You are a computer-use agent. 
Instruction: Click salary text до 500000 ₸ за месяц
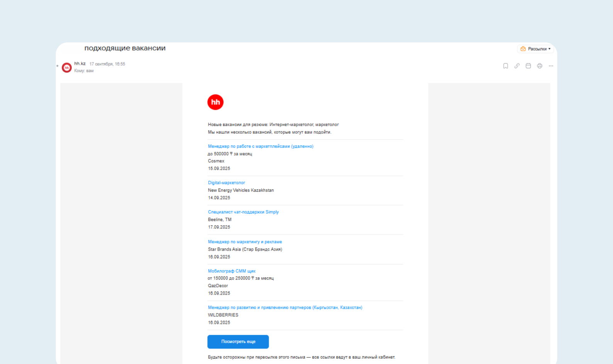[230, 154]
